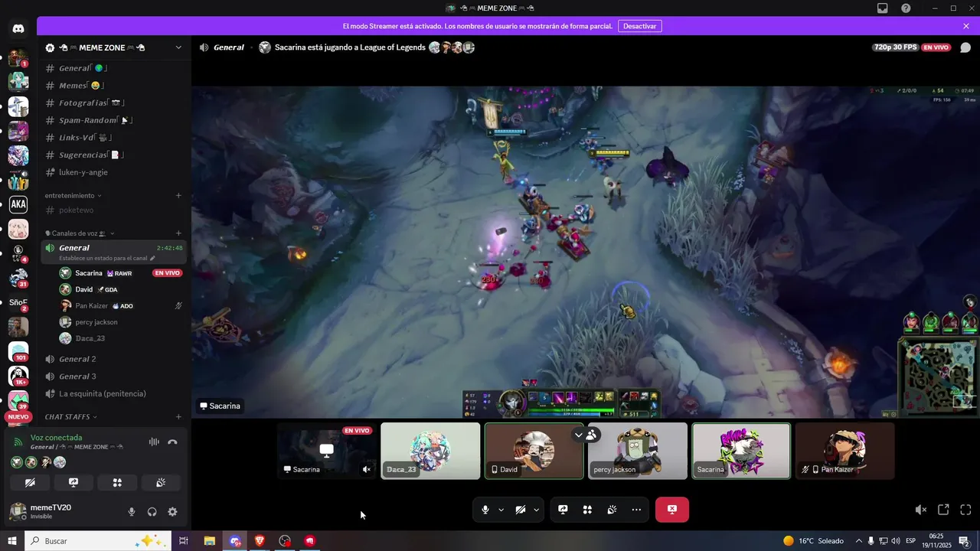Open the General text channel

[x=113, y=68]
